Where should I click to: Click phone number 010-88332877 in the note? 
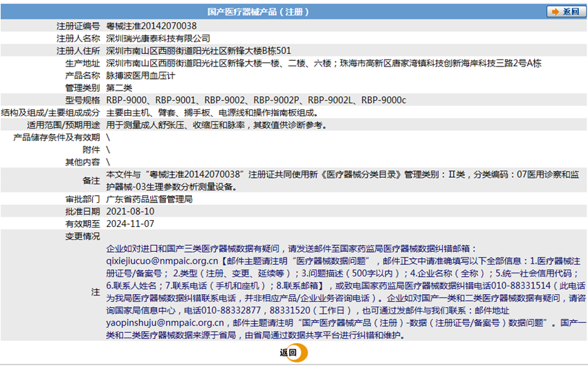coord(231,310)
